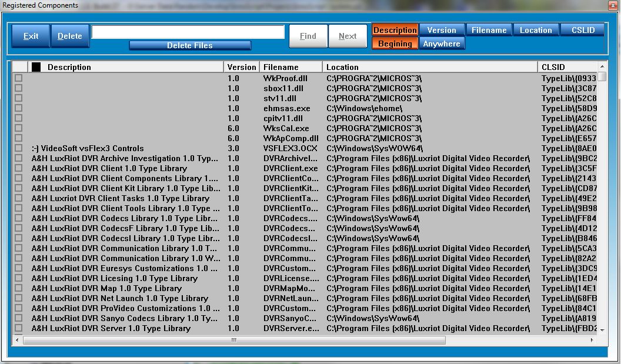Select the Description search option
621x364 pixels.
coord(395,30)
